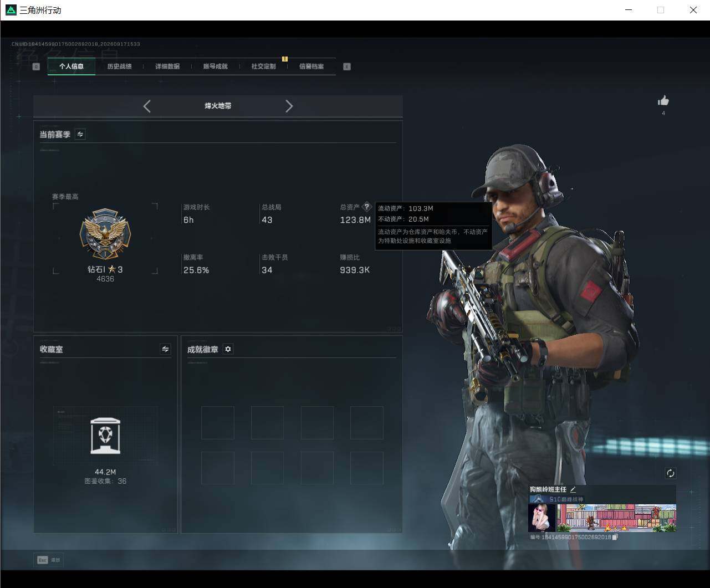
Task: Click the 不动资产: 20.5M tooltip line
Action: tap(403, 219)
